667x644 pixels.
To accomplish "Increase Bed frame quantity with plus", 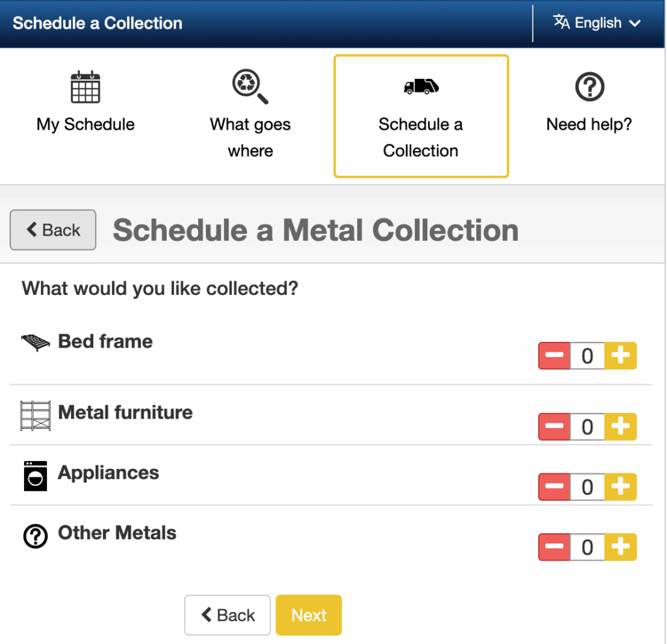I will point(620,356).
